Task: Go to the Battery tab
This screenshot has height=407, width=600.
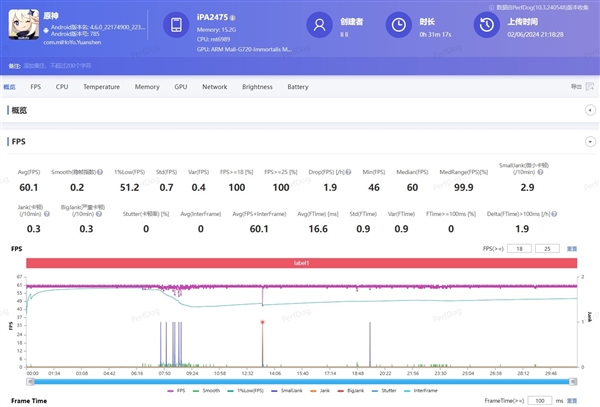Action: (298, 87)
